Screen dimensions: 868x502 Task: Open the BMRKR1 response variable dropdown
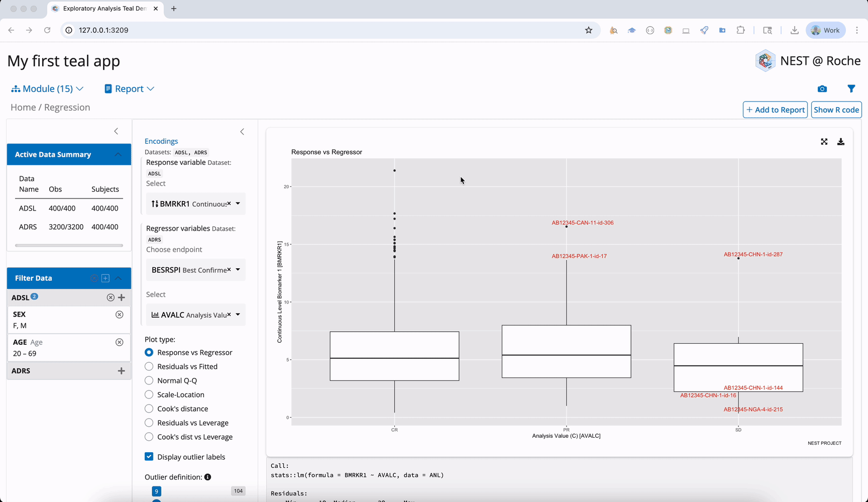[x=238, y=204]
